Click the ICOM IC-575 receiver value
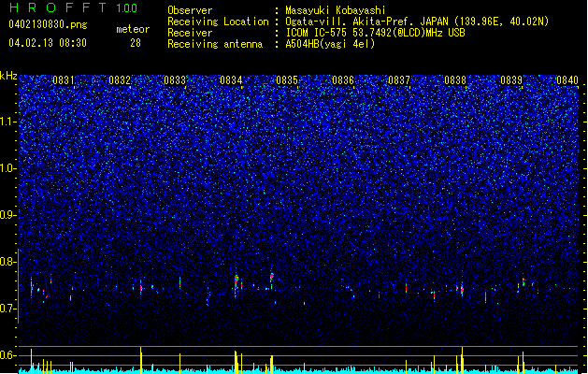588x374 pixels. pyautogui.click(x=375, y=33)
